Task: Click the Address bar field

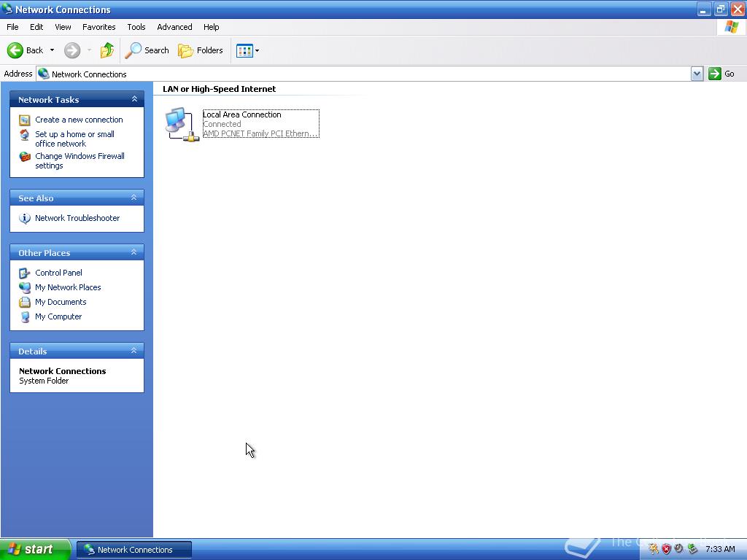Action: coord(363,74)
